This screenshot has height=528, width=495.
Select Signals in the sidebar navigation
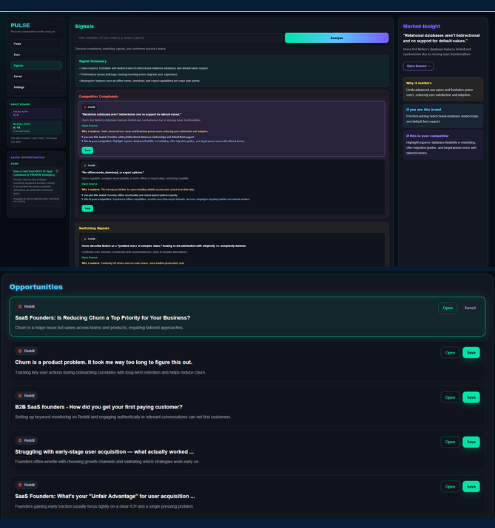click(x=36, y=66)
